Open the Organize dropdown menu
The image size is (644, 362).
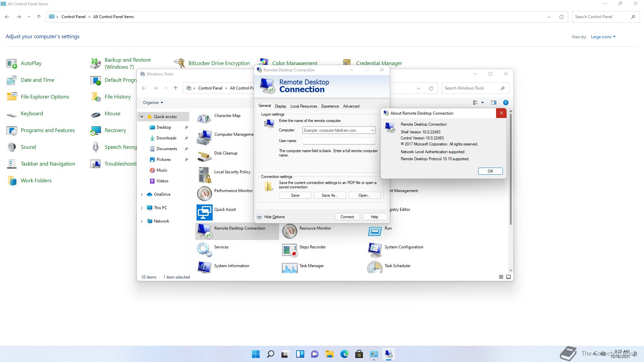[x=153, y=103]
